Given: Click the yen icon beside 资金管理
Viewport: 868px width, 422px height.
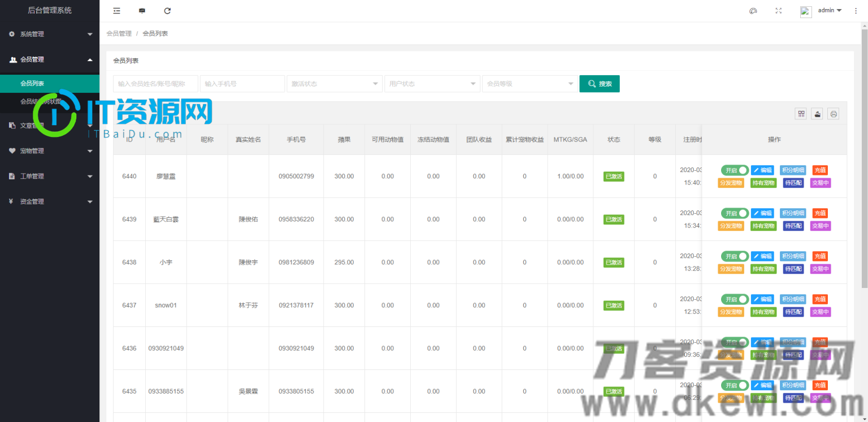Looking at the screenshot, I should pyautogui.click(x=11, y=201).
